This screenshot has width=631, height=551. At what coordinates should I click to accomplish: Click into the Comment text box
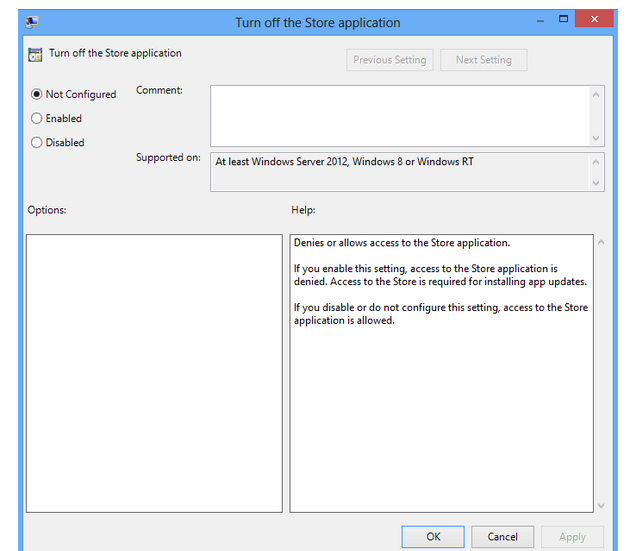[x=400, y=116]
